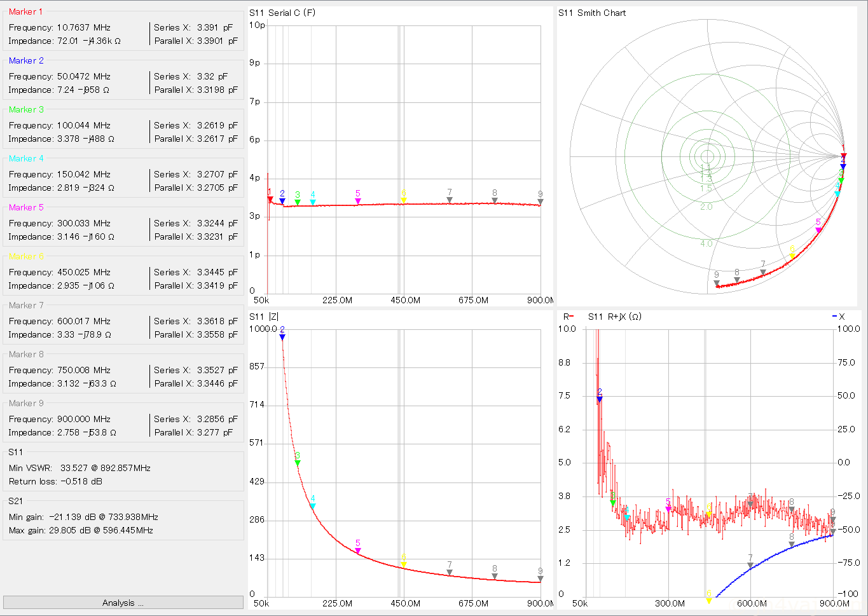
Task: Click the Marker 1 heading label
Action: tap(26, 11)
